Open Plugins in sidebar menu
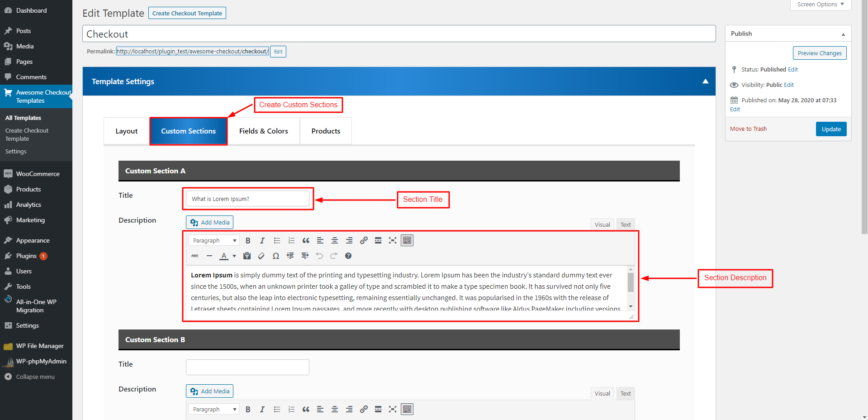The height and width of the screenshot is (420, 868). (36, 256)
